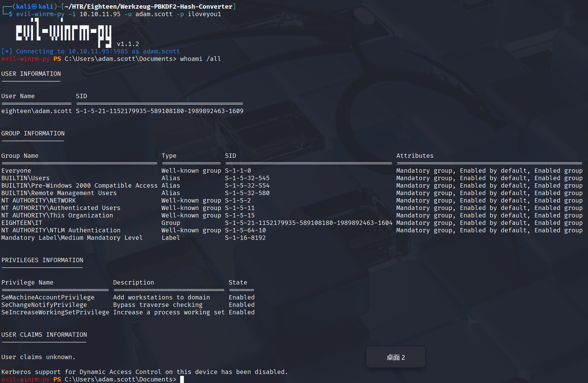The width and height of the screenshot is (588, 383).
Task: Click the State column header
Action: (238, 282)
